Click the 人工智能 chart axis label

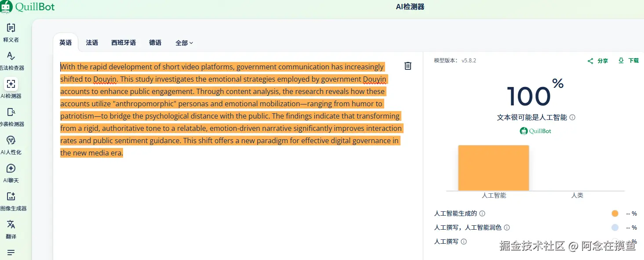(494, 195)
